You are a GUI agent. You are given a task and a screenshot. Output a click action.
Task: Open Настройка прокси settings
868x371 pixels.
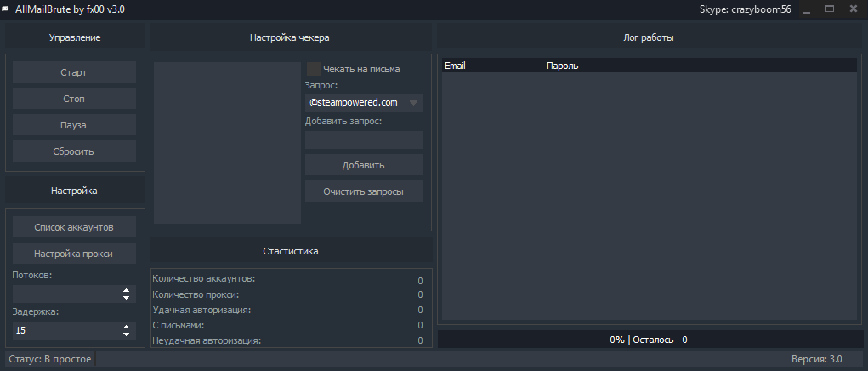pos(74,254)
